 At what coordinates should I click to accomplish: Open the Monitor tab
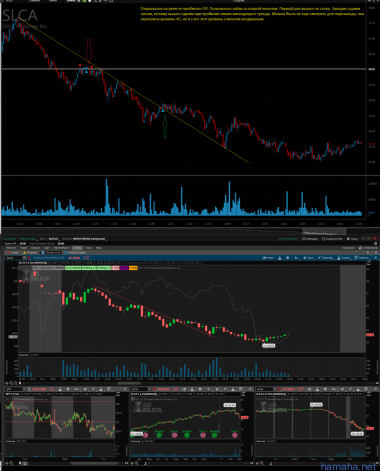coord(11,248)
